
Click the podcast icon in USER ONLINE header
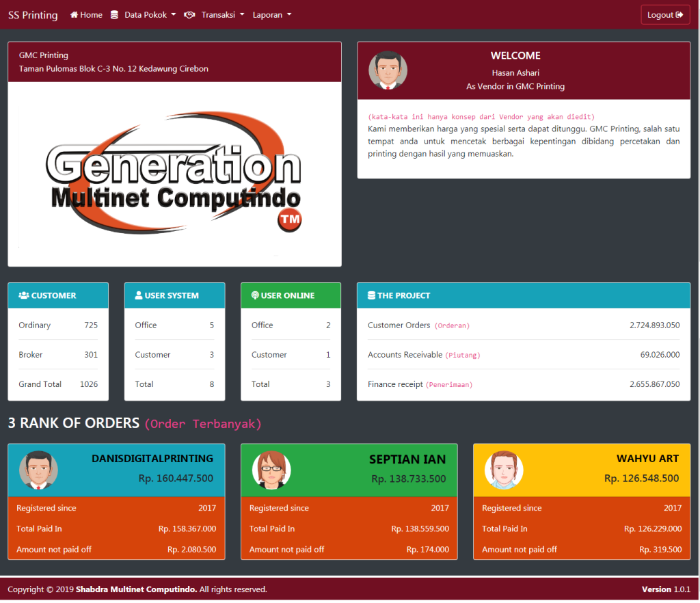255,295
